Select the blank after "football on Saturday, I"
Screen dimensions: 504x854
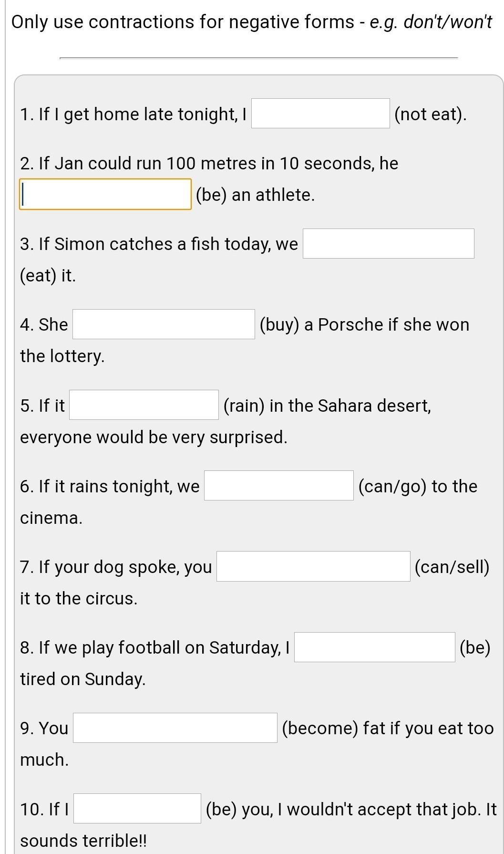click(x=374, y=647)
